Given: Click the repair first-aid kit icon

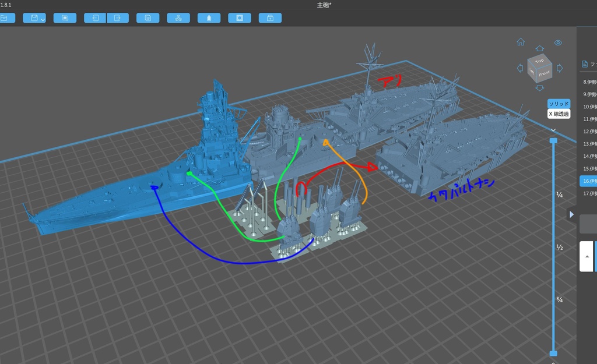Looking at the screenshot, I should coord(270,18).
